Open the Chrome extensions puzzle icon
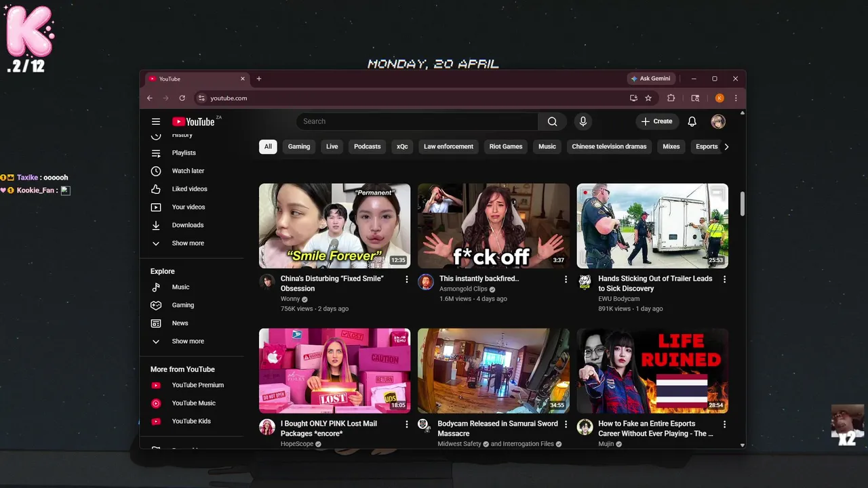Viewport: 868px width, 488px height. click(x=671, y=98)
